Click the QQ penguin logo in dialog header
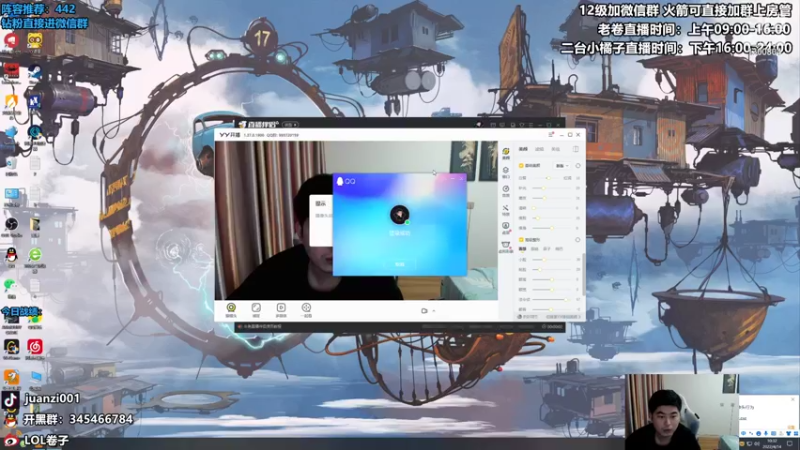Image resolution: width=800 pixels, height=450 pixels. 340,181
